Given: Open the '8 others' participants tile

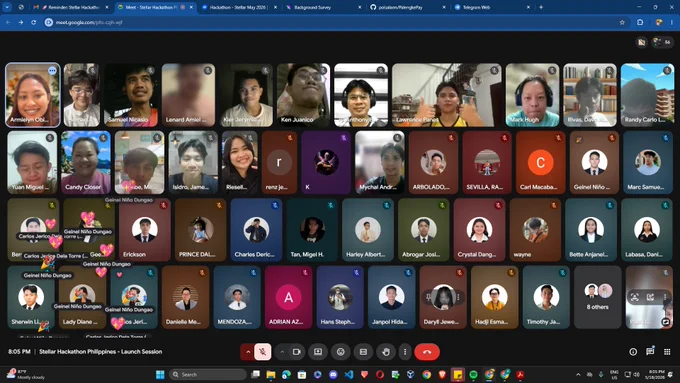Looking at the screenshot, I should click(598, 297).
